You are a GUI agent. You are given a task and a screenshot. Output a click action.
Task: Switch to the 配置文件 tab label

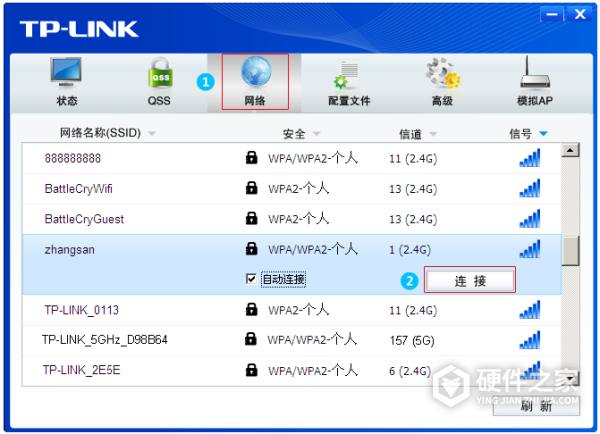click(x=349, y=101)
